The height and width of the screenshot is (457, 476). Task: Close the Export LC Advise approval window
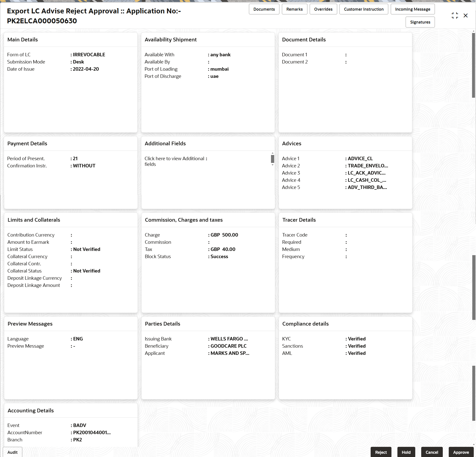(466, 15)
